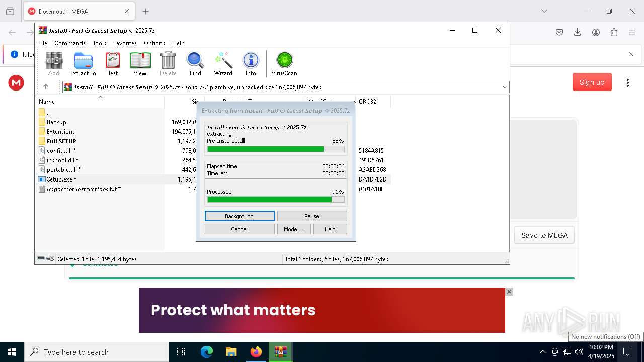
Task: Show hidden system tray icons
Action: click(x=542, y=352)
